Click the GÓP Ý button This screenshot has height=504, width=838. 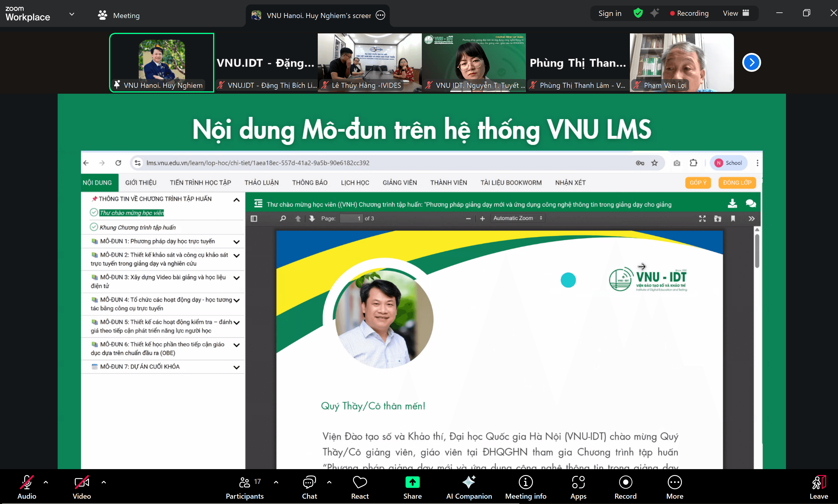coord(698,182)
